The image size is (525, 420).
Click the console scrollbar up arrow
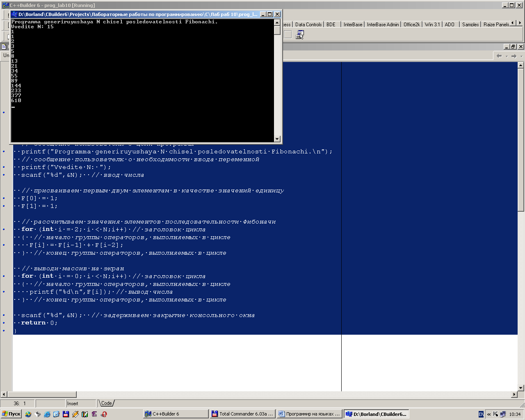point(277,22)
